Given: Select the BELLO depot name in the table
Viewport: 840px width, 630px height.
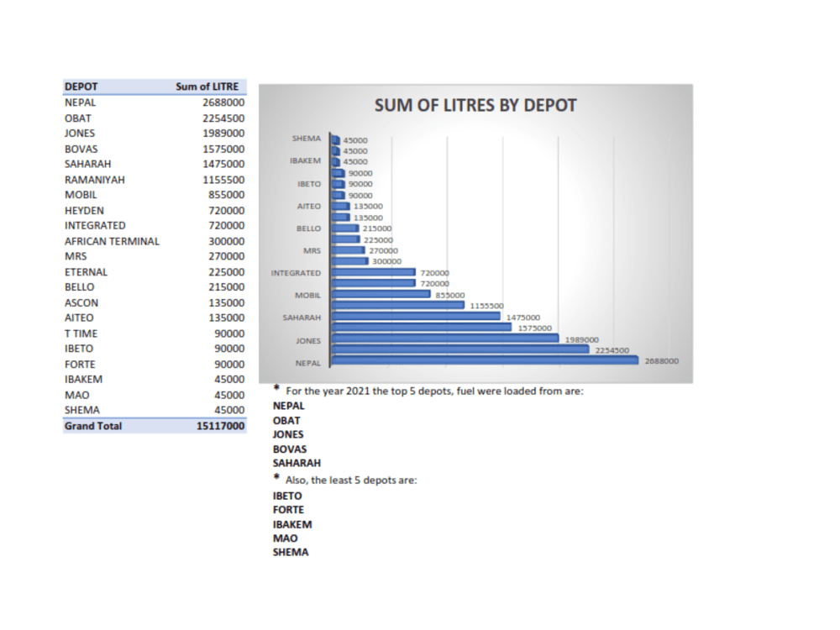Looking at the screenshot, I should pyautogui.click(x=79, y=287).
